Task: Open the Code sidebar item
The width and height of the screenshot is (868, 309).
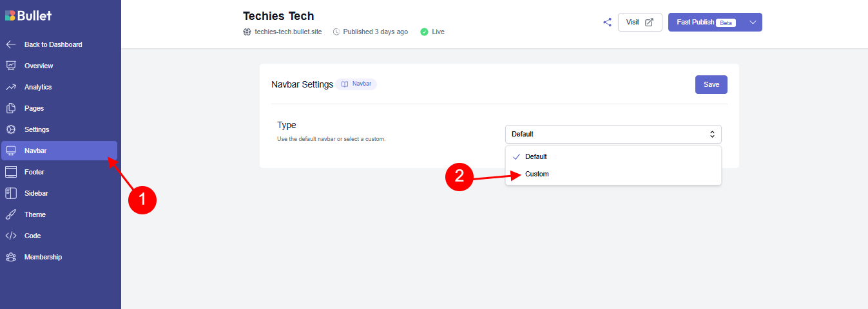Action: (x=59, y=236)
